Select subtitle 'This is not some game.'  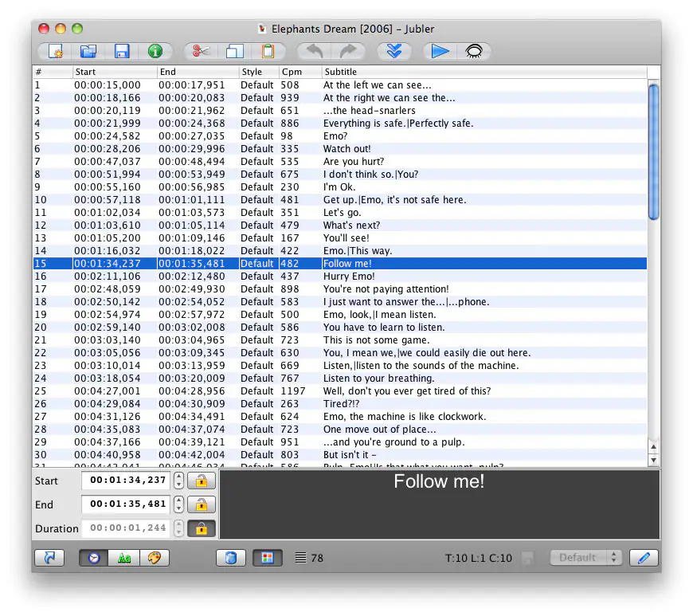(340, 340)
